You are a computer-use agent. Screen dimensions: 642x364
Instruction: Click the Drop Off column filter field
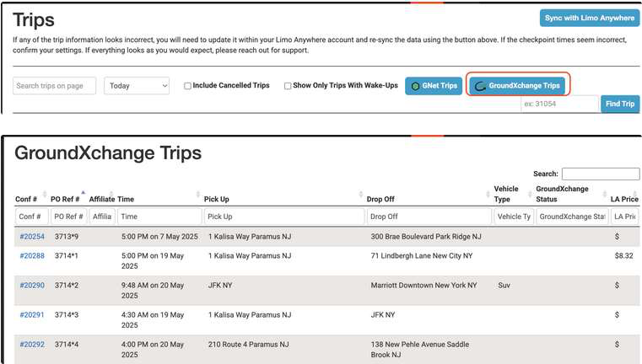point(428,217)
